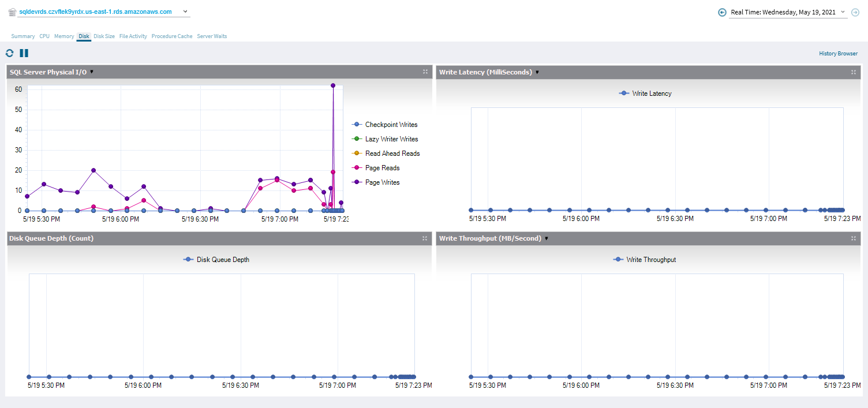
Task: Go back in time with left arrow
Action: point(722,12)
